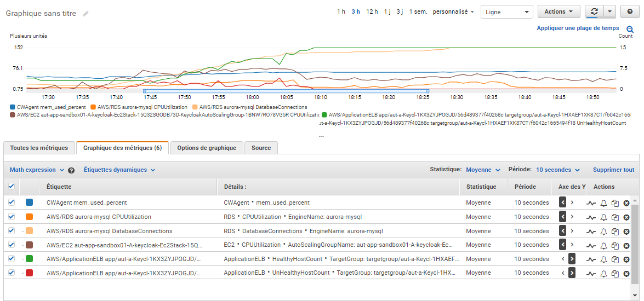Select Graphique des métriques (6) tab

pyautogui.click(x=122, y=148)
